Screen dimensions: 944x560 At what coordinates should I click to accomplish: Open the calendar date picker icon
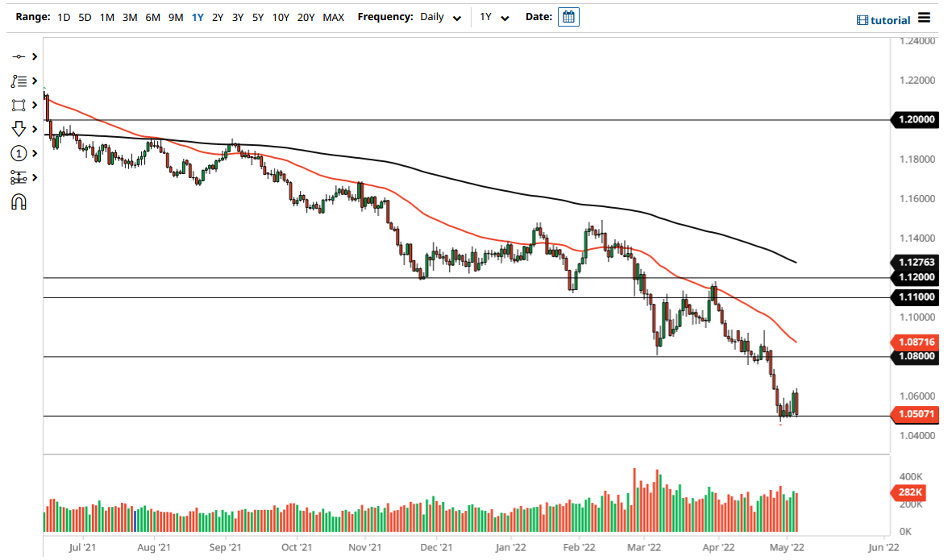569,16
